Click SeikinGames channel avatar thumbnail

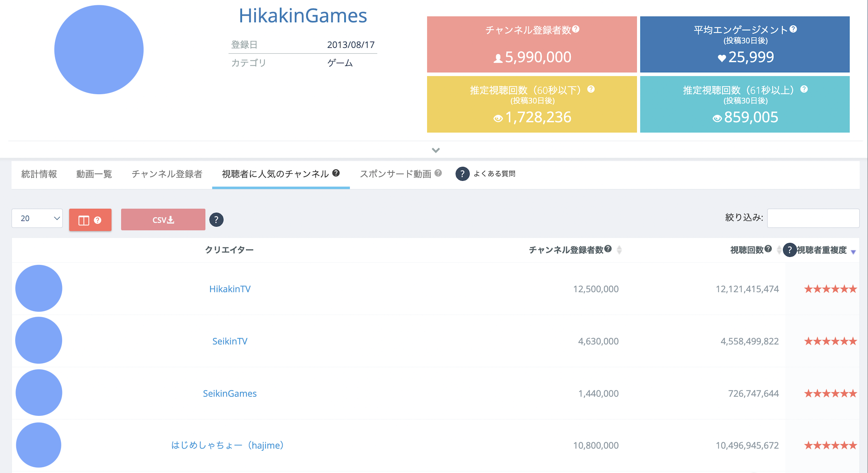(39, 393)
